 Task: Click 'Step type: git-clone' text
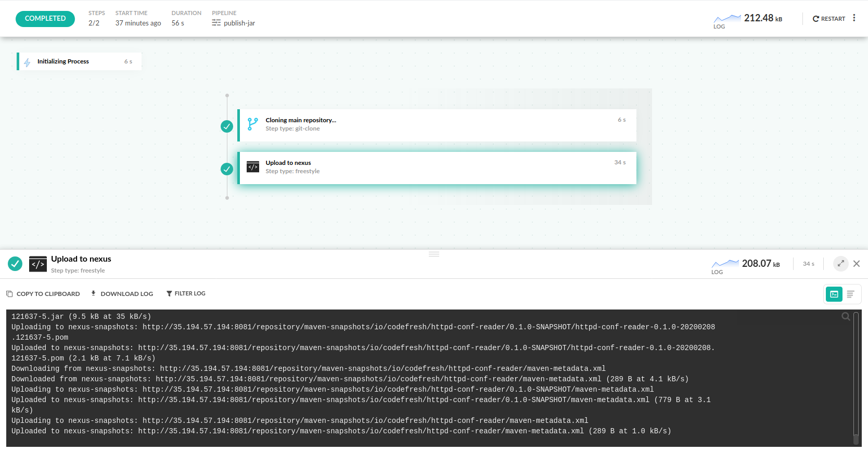[293, 128]
